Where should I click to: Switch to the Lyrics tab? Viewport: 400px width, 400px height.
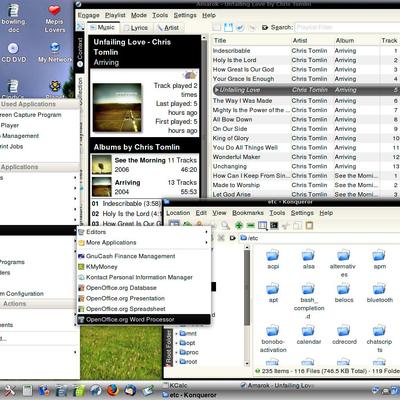point(136,28)
